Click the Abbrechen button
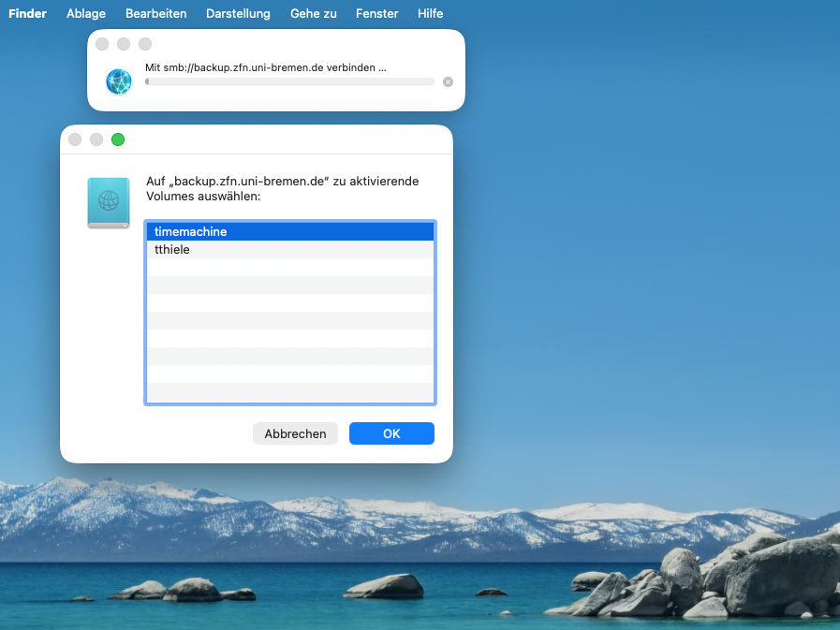The width and height of the screenshot is (840, 630). 295,433
